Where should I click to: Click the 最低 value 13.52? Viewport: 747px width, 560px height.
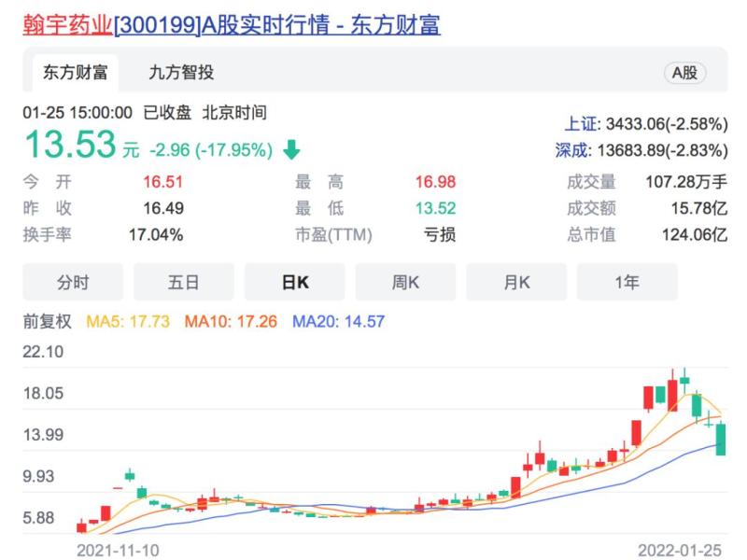(x=435, y=208)
